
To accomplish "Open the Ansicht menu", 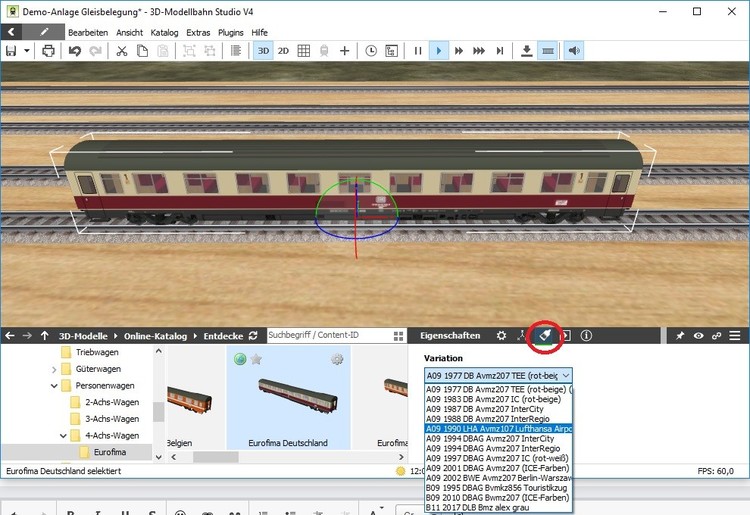I will pos(129,33).
